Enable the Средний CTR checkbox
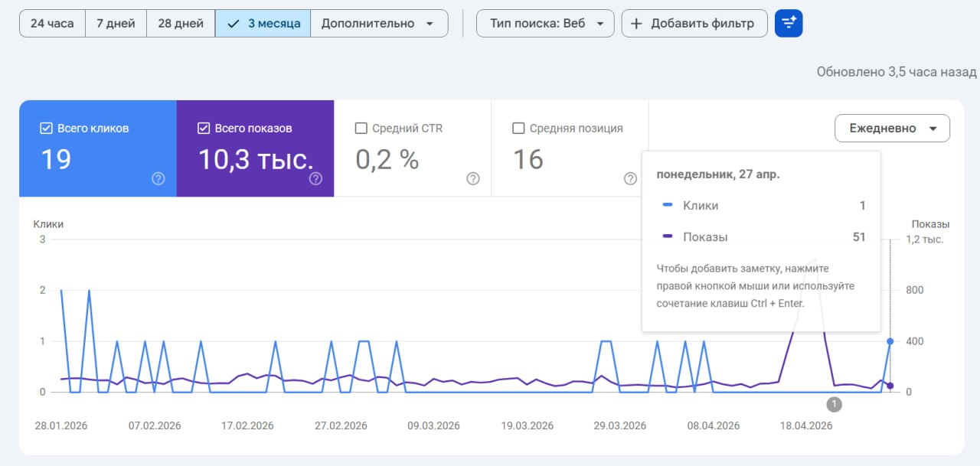This screenshot has height=466, width=980. pyautogui.click(x=361, y=129)
